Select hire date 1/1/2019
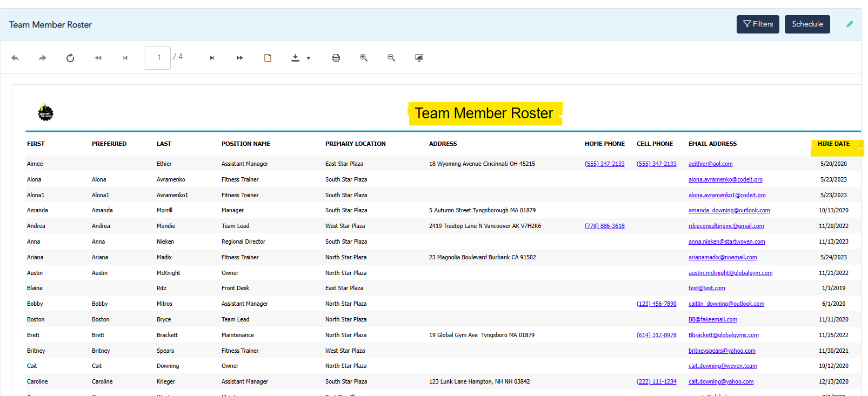Viewport: 868px width, 396px height. click(x=833, y=288)
